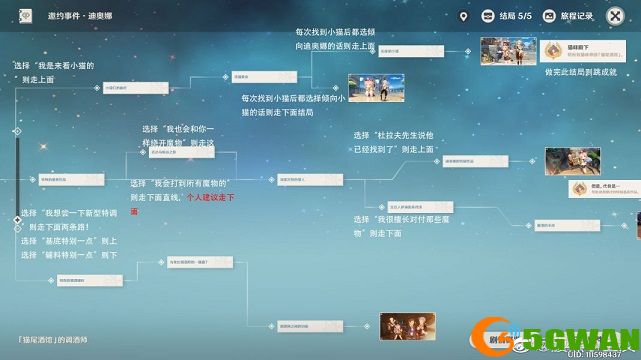Select the 望峰殿下 achievement card
The height and width of the screenshot is (360, 641).
(583, 51)
